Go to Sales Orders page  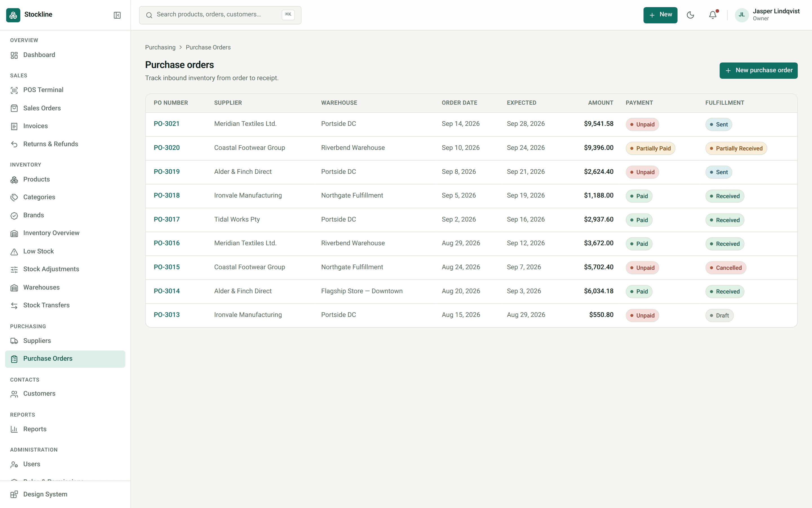65,108
